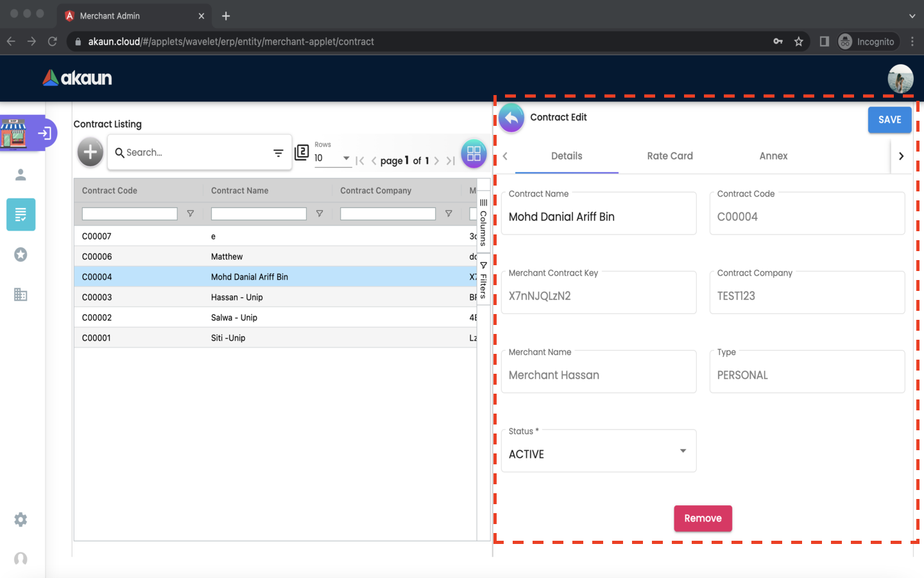
Task: Click the SAVE button
Action: click(x=889, y=120)
